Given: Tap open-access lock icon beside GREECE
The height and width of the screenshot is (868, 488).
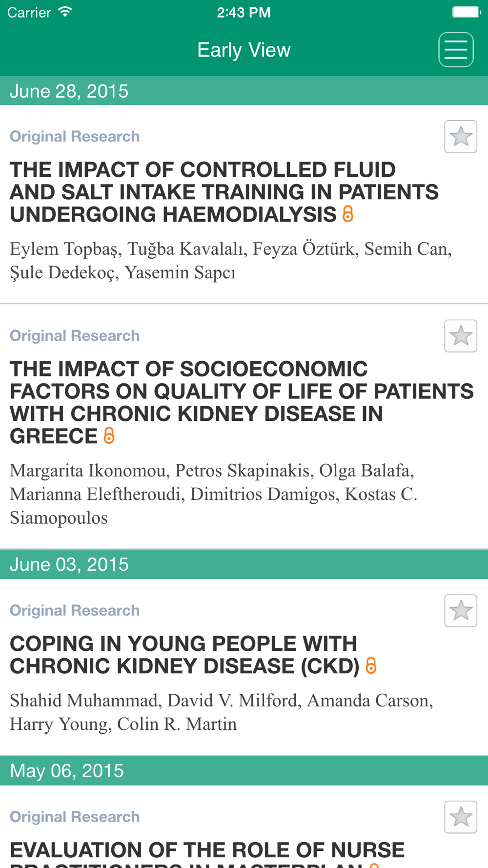Looking at the screenshot, I should (109, 435).
